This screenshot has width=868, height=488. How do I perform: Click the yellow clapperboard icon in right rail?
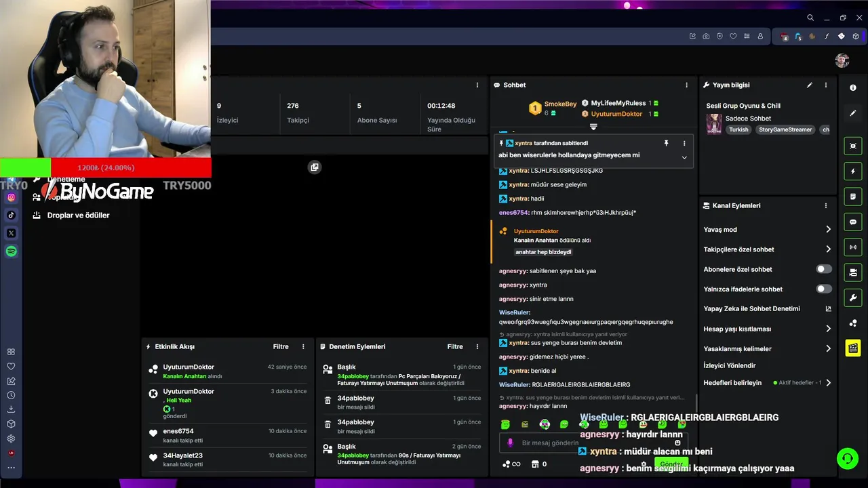click(853, 348)
